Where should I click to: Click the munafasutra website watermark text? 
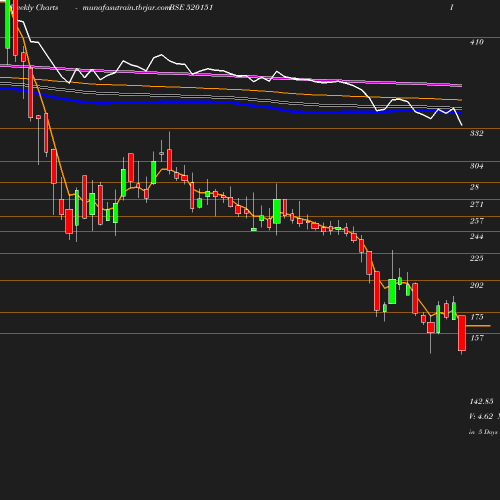[x=126, y=8]
